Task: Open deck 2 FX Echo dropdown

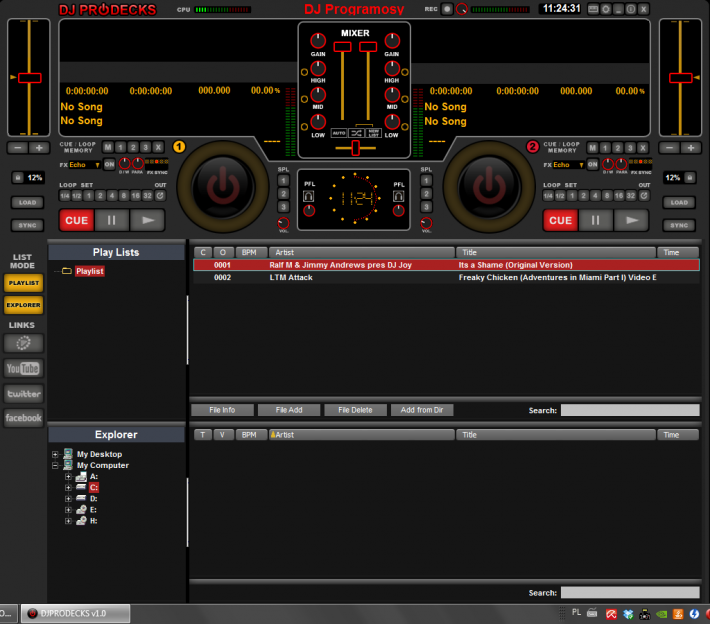Action: coord(568,165)
